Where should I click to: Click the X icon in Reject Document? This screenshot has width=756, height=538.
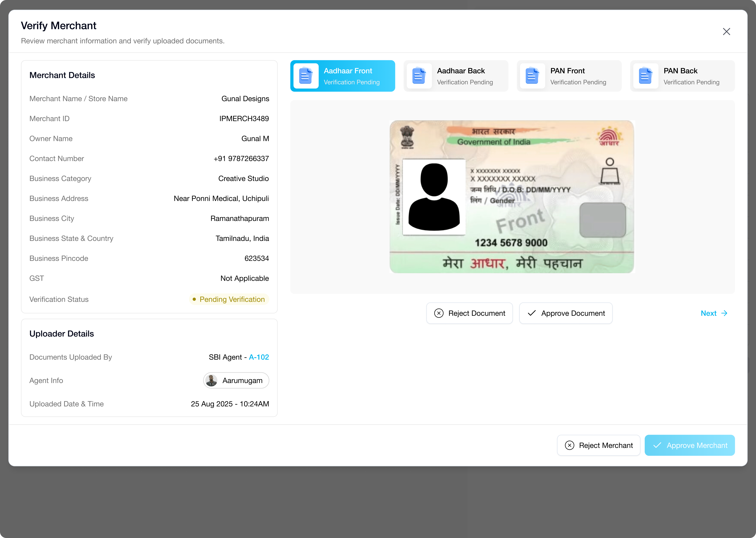(x=439, y=313)
